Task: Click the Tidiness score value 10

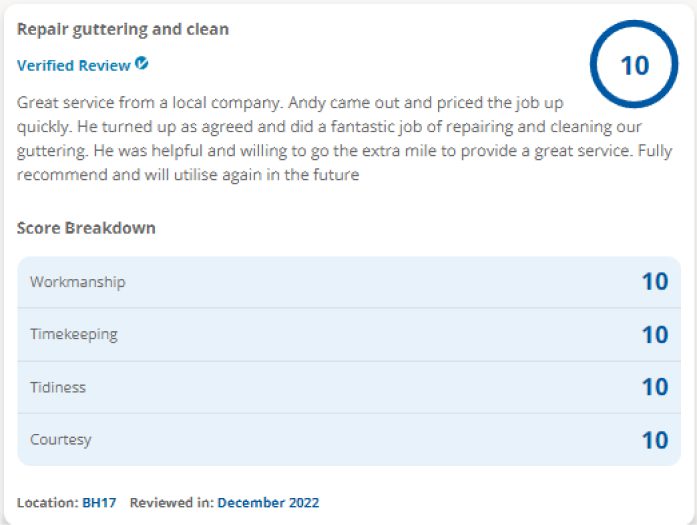Action: (x=655, y=387)
